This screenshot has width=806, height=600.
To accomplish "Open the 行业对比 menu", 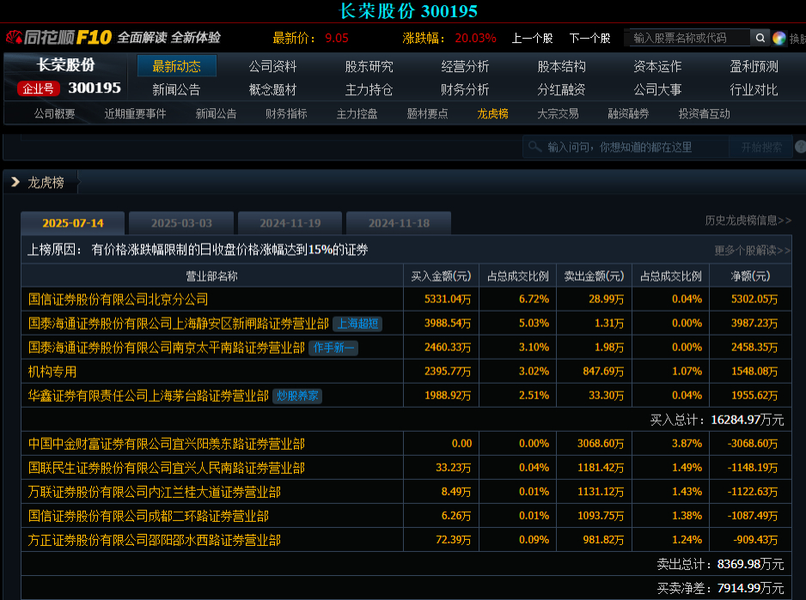I will [754, 90].
